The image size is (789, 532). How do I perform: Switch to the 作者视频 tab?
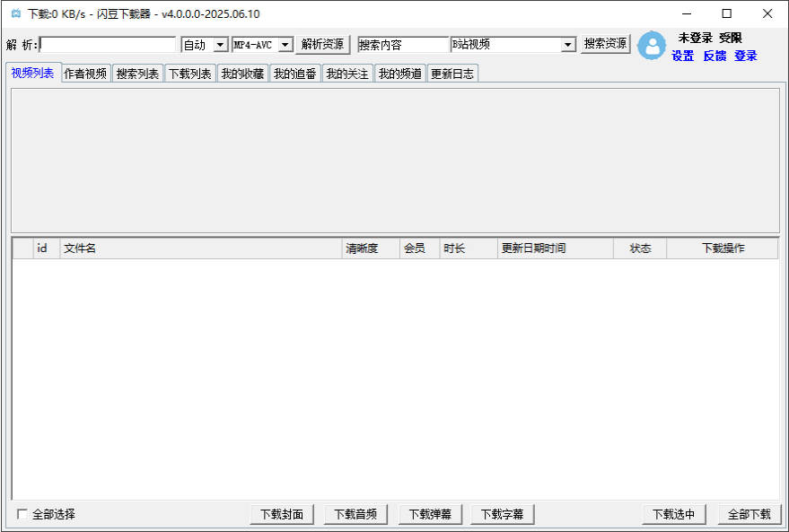point(84,74)
